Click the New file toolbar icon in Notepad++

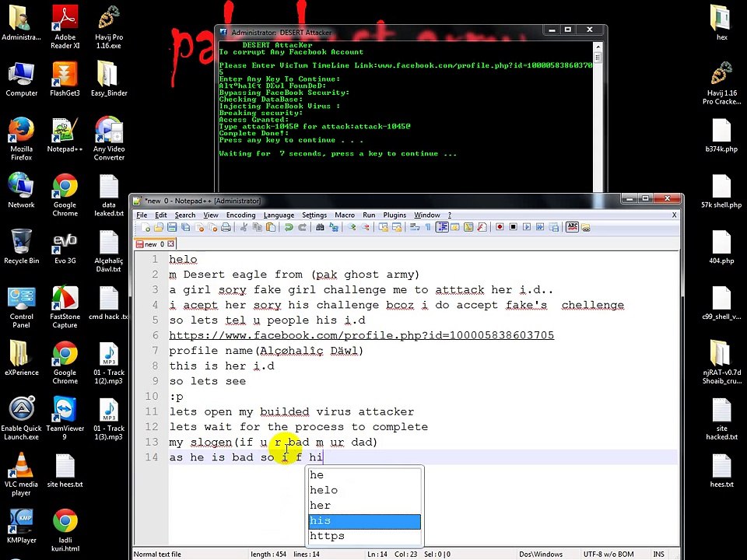click(146, 228)
